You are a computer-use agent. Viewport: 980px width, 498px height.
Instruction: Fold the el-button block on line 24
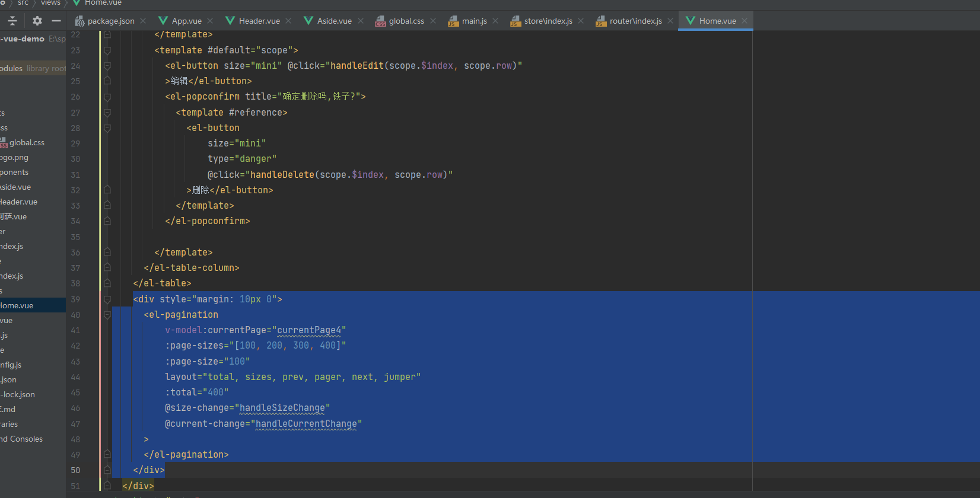tap(107, 66)
